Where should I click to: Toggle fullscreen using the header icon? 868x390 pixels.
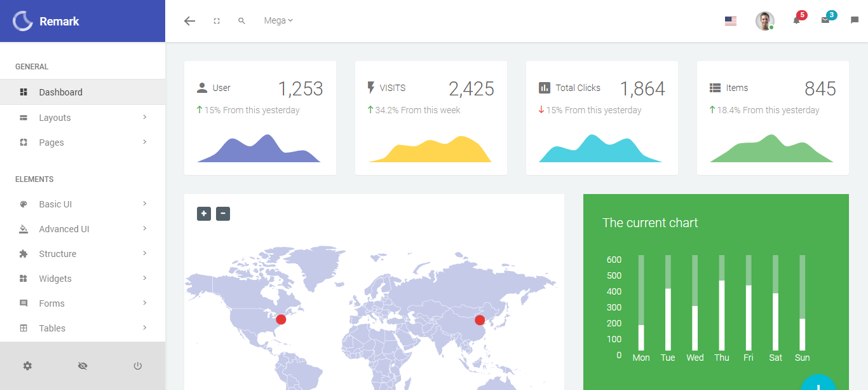coord(217,21)
